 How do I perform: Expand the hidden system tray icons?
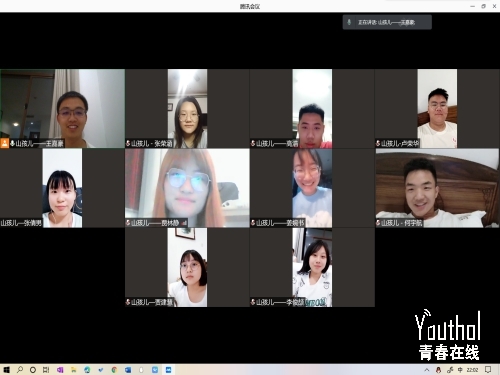pyautogui.click(x=427, y=370)
